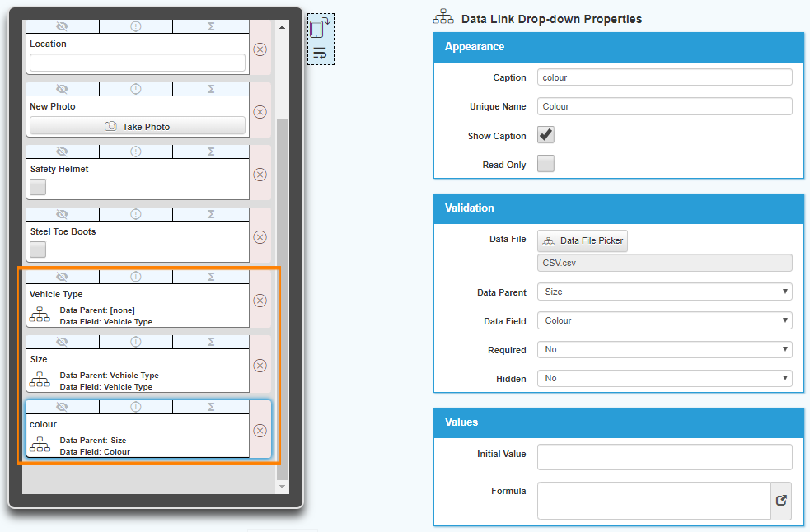This screenshot has width=810, height=532.
Task: Open the Data Parent dropdown
Action: [664, 292]
